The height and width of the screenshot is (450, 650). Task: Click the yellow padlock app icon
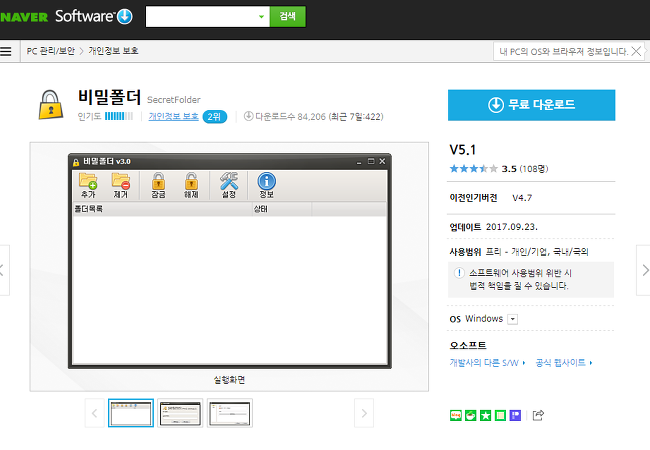click(51, 105)
